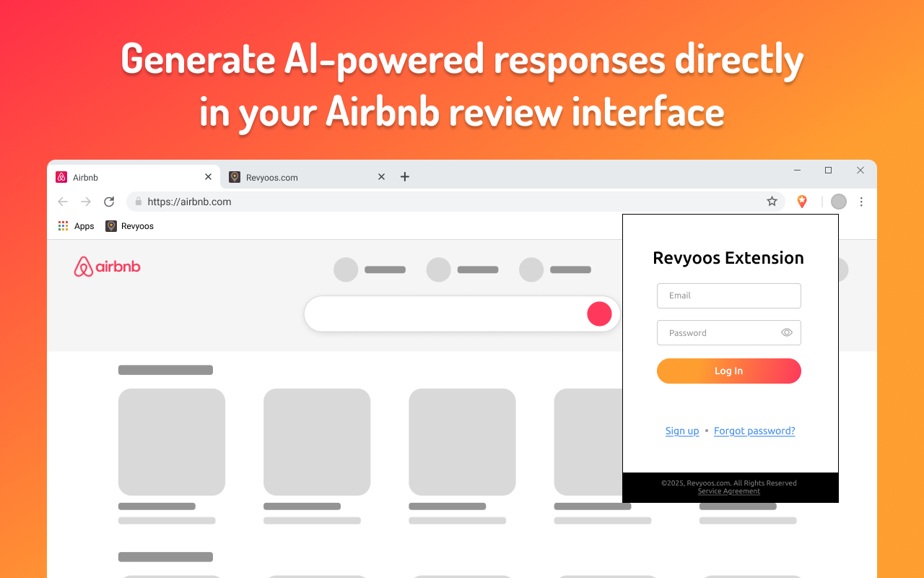Toggle password visibility eye icon
The height and width of the screenshot is (578, 924).
tap(787, 332)
